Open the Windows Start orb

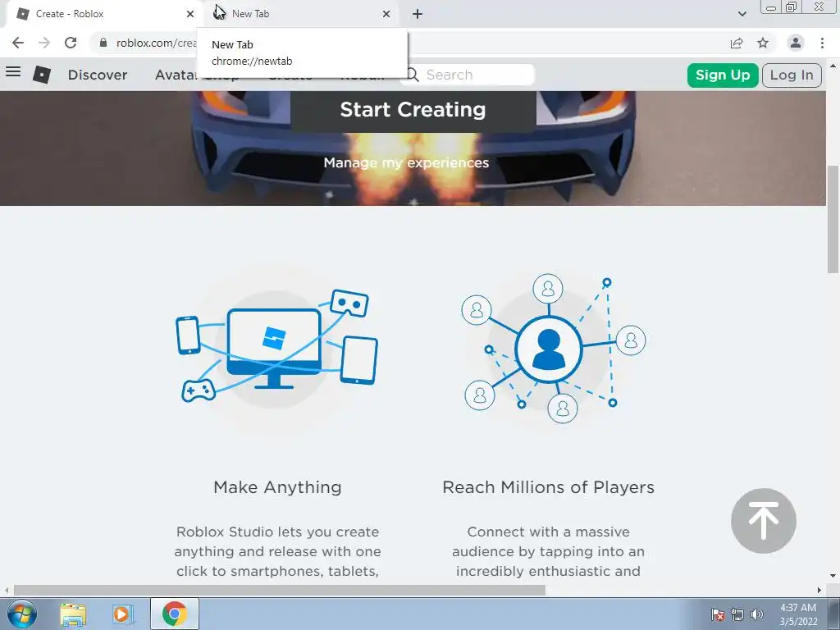pyautogui.click(x=21, y=614)
